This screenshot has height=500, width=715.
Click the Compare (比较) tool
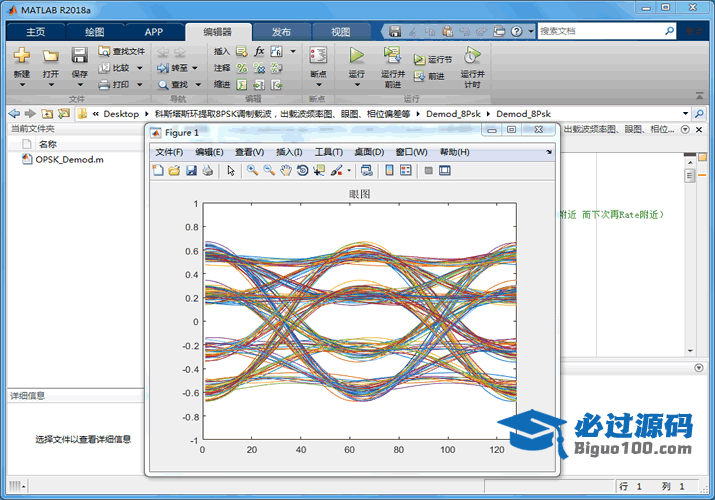click(114, 68)
